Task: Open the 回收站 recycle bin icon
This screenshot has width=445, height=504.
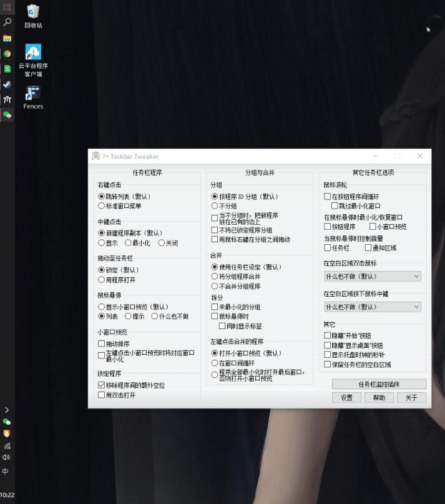Action: tap(33, 12)
